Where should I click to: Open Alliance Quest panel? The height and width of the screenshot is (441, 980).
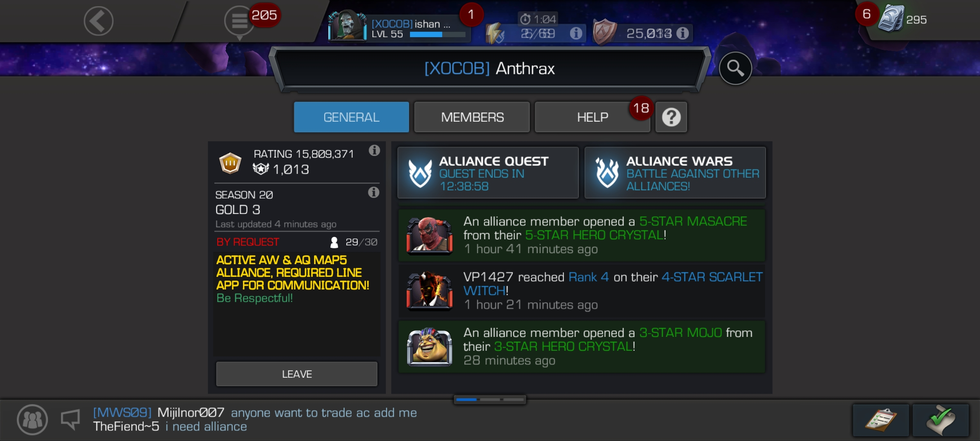tap(488, 173)
